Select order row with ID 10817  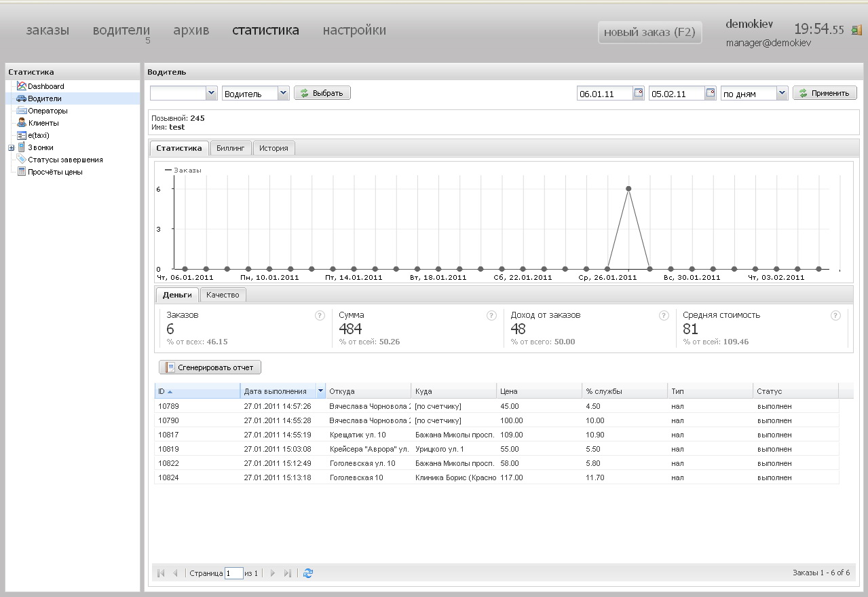pos(497,435)
